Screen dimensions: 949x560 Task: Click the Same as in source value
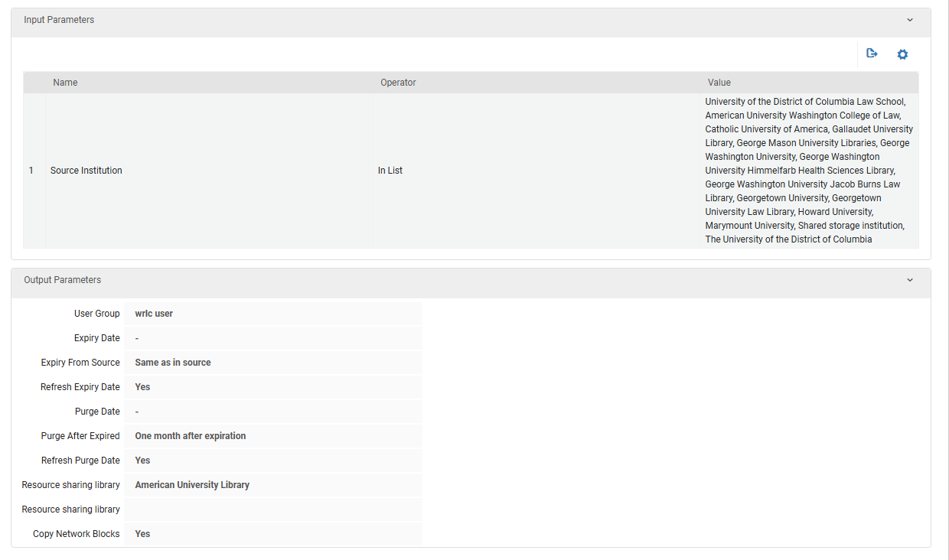(x=173, y=362)
